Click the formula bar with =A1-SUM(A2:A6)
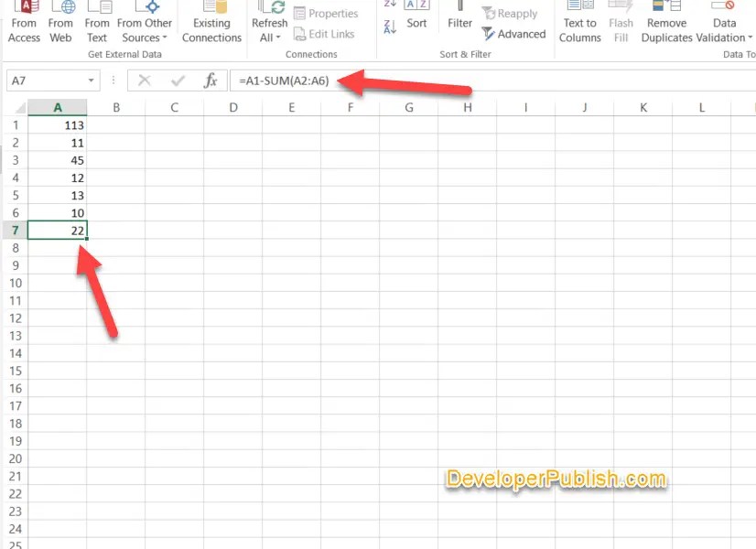The height and width of the screenshot is (549, 756). (492, 81)
